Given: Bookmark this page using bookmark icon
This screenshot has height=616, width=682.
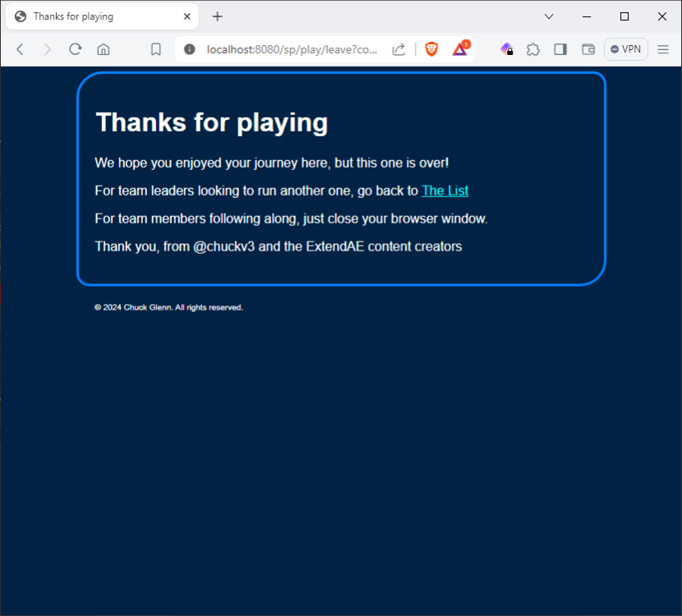Looking at the screenshot, I should click(x=156, y=49).
